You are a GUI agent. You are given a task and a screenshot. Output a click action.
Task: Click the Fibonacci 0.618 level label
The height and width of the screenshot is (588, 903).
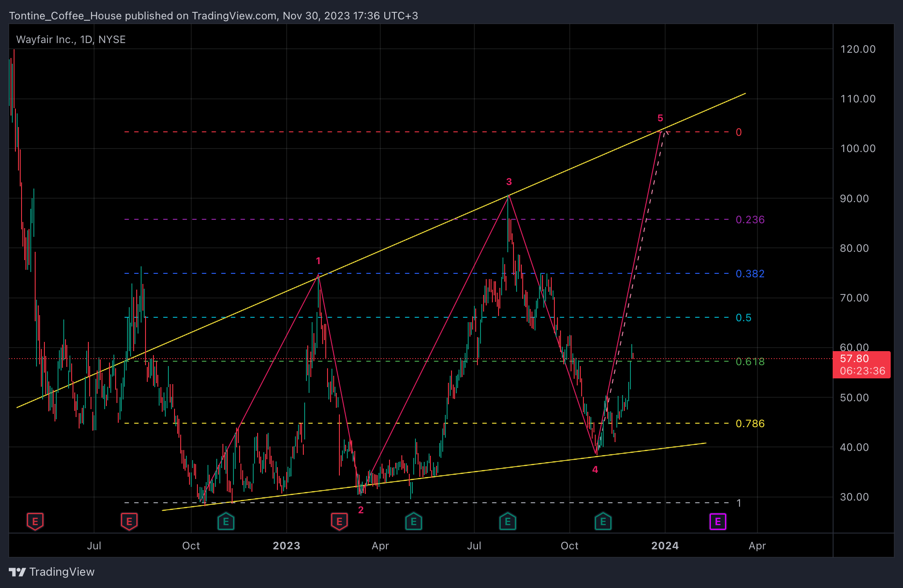[x=750, y=362]
